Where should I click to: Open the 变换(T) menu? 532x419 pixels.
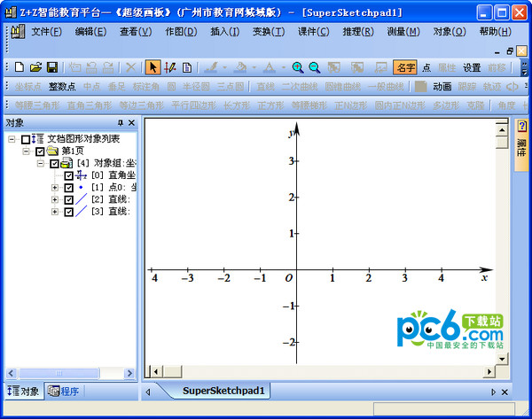click(269, 32)
